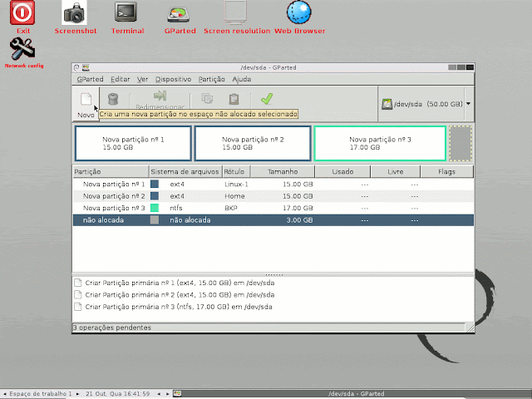Open the GParted menu
Screen dimensions: 532x399
(x=90, y=79)
